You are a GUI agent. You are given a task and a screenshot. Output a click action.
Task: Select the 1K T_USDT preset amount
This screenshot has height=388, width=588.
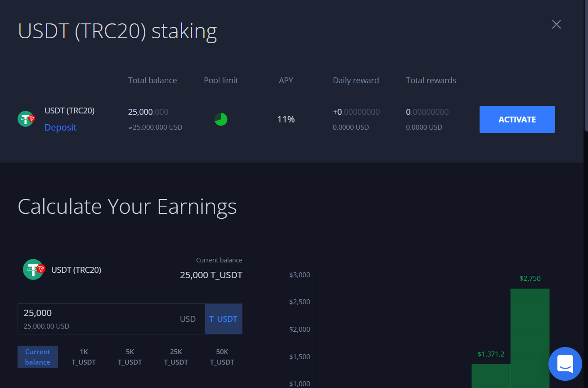(x=84, y=357)
